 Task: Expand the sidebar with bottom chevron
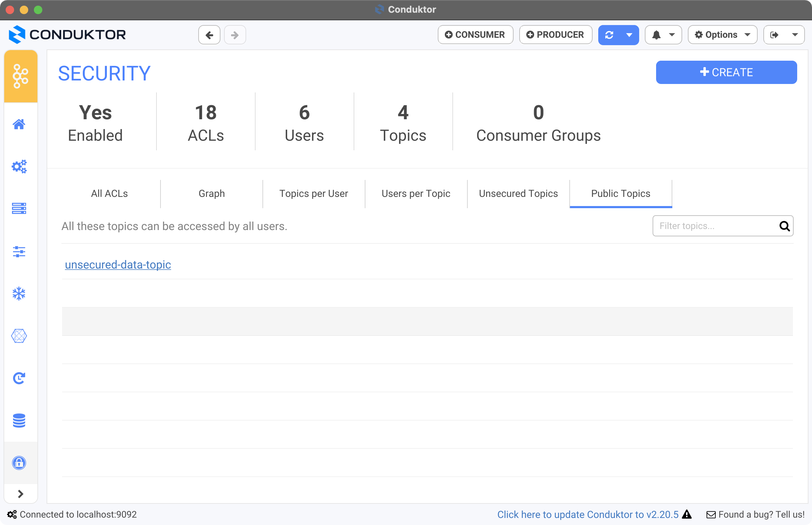coord(20,494)
